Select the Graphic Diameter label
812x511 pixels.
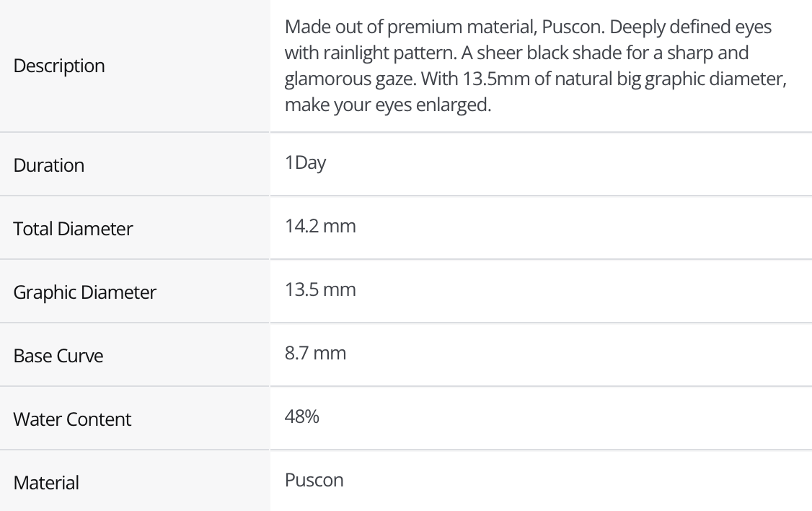[x=85, y=293]
